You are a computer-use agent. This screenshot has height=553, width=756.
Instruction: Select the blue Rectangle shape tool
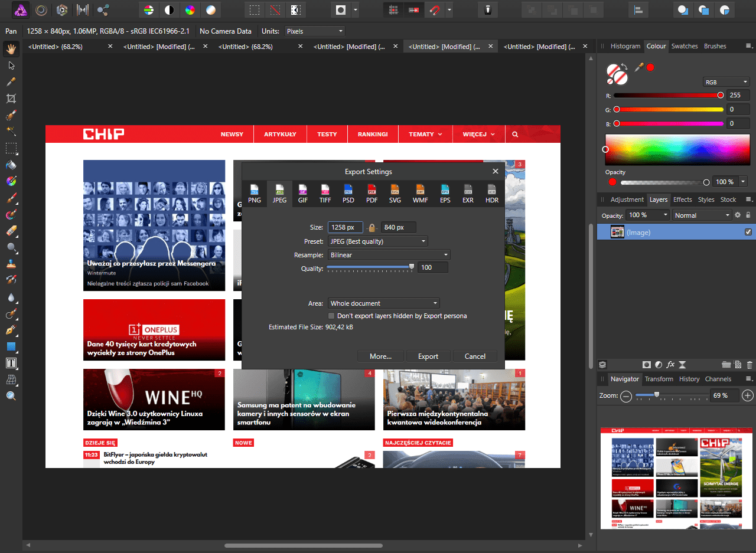(x=11, y=346)
